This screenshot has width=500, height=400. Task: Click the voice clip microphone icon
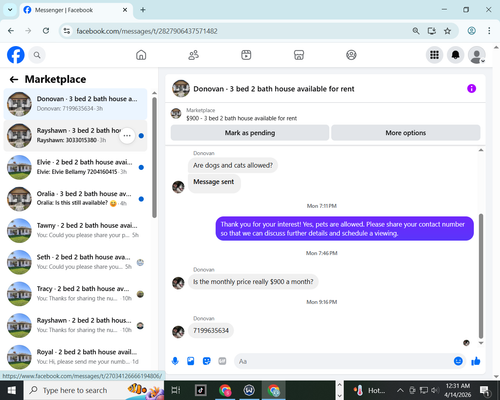[x=175, y=361]
